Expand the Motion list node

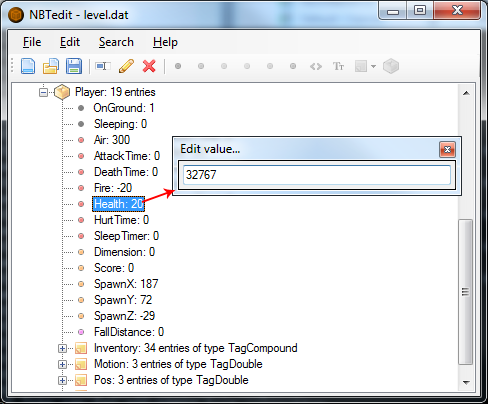pyautogui.click(x=62, y=364)
